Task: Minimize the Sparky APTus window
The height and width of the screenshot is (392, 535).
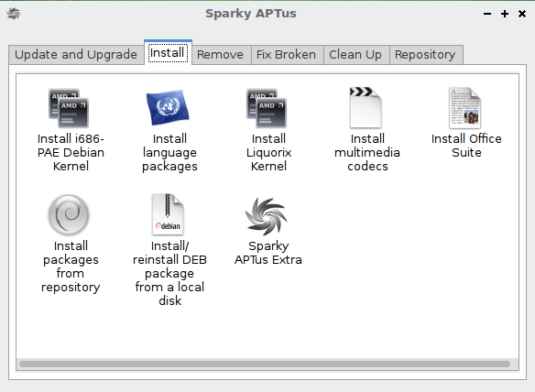Action: [x=487, y=14]
